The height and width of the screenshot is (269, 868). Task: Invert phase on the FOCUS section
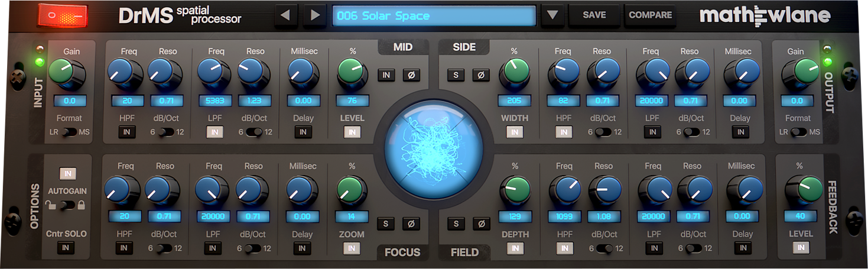pos(411,223)
